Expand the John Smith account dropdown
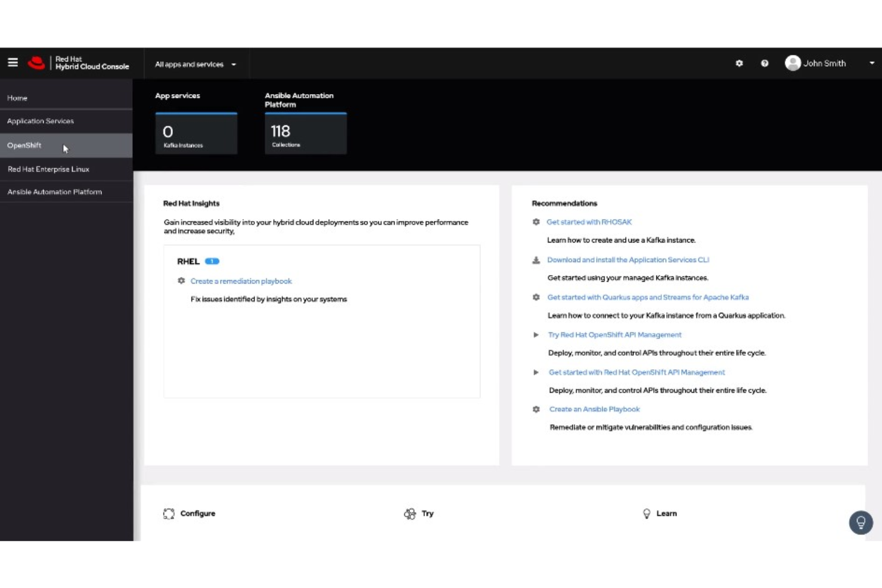This screenshot has width=882, height=588. pyautogui.click(x=871, y=63)
